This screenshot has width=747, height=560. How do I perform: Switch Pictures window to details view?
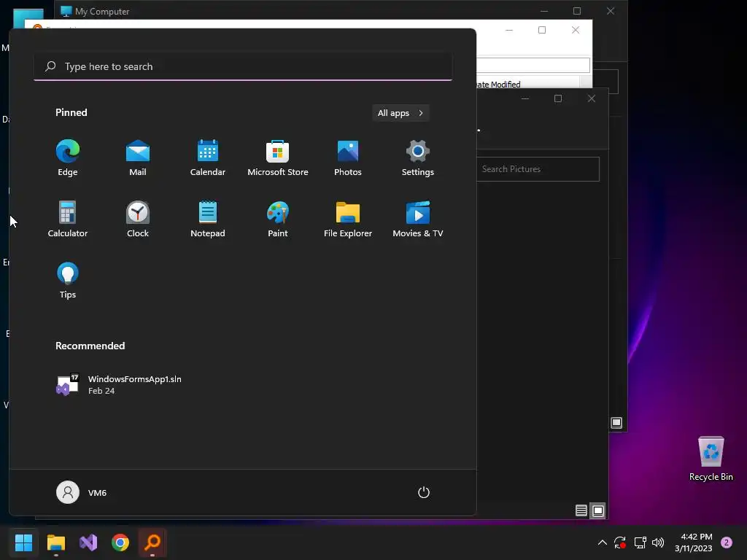(x=581, y=511)
